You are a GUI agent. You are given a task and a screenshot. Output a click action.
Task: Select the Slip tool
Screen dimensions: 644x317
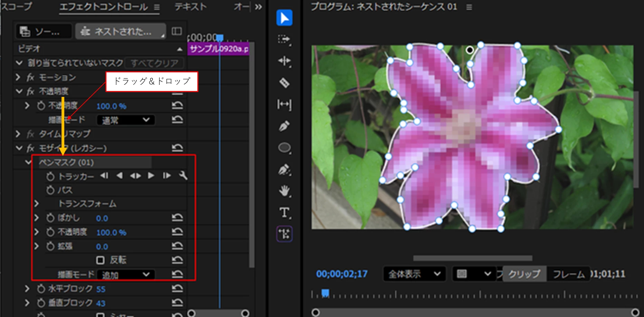(284, 104)
